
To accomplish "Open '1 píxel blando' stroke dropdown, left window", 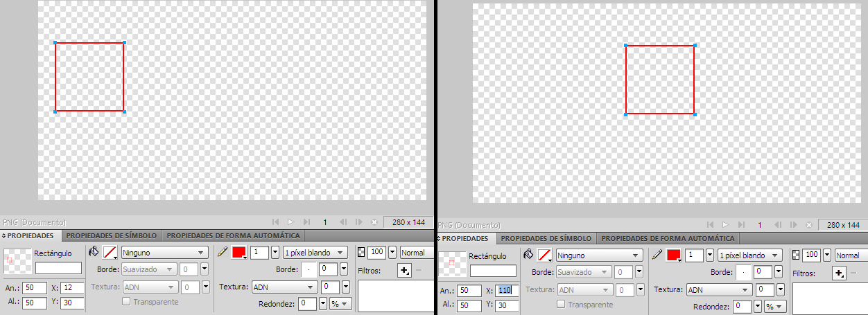I will [x=315, y=253].
